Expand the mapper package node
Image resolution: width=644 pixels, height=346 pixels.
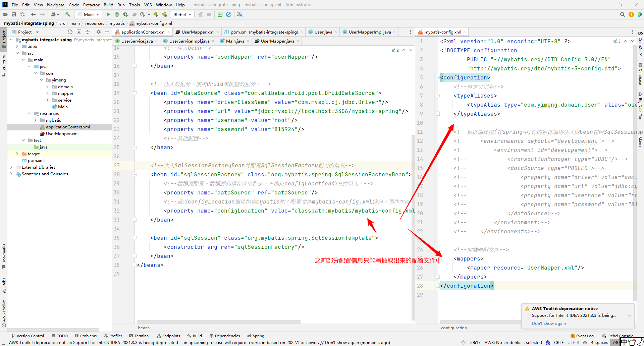[x=47, y=93]
